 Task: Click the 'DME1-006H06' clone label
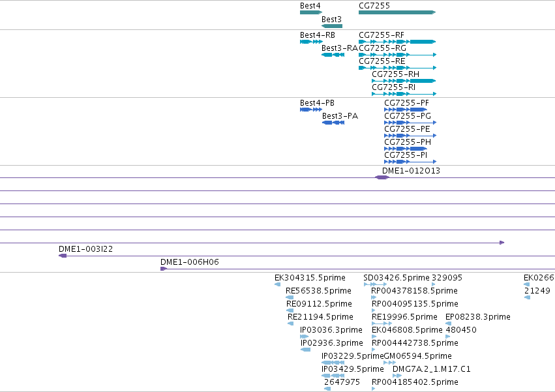click(x=189, y=262)
